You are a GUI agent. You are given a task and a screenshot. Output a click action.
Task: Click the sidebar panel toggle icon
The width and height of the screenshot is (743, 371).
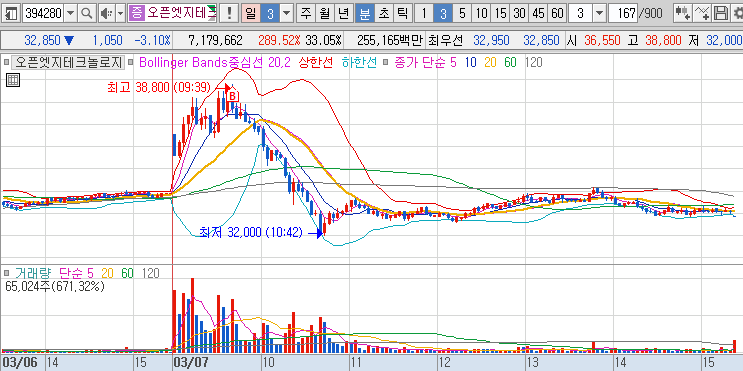pyautogui.click(x=12, y=13)
